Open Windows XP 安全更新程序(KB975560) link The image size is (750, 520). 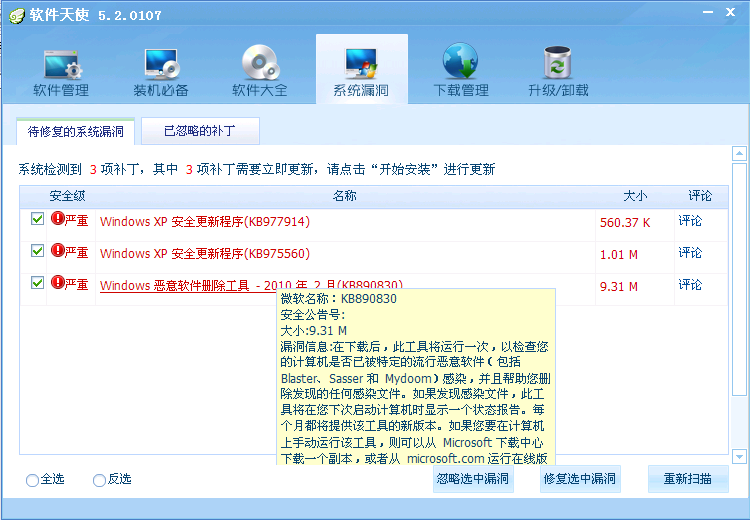coord(205,254)
